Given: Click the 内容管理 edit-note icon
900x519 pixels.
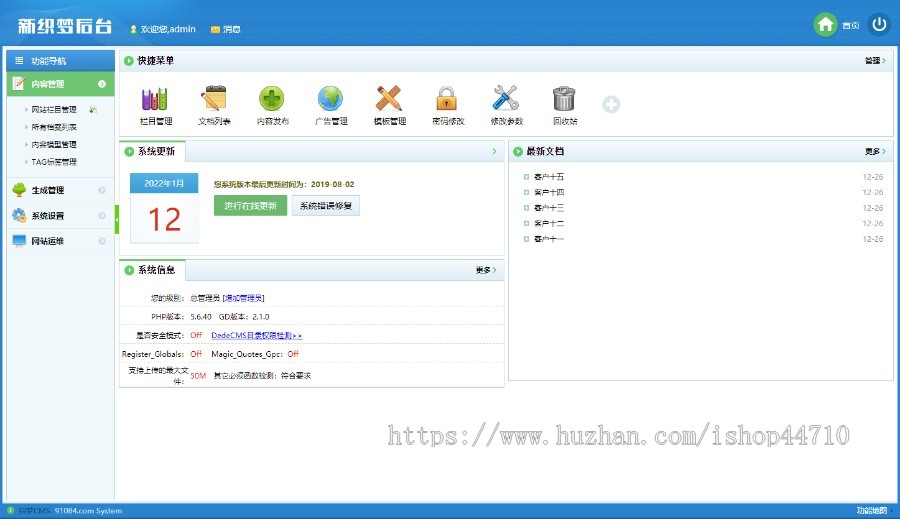Looking at the screenshot, I should click(x=19, y=83).
